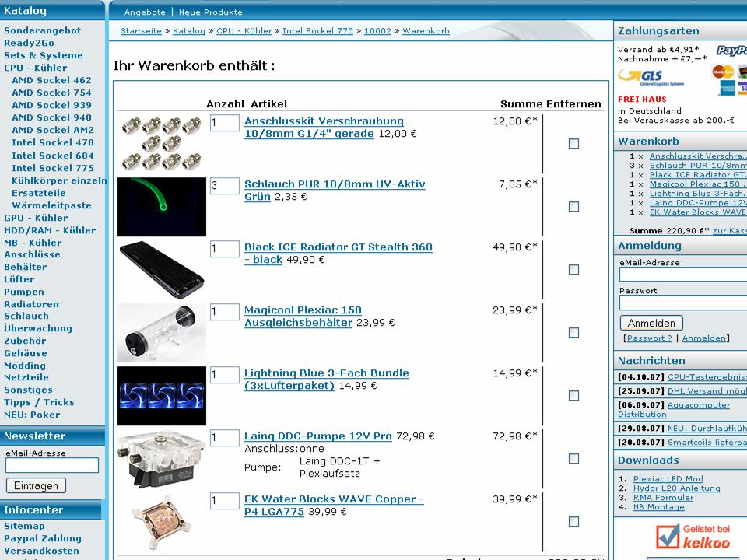This screenshot has height=560, width=747.
Task: Open CPU - Kühler breadcrumb link
Action: click(244, 31)
